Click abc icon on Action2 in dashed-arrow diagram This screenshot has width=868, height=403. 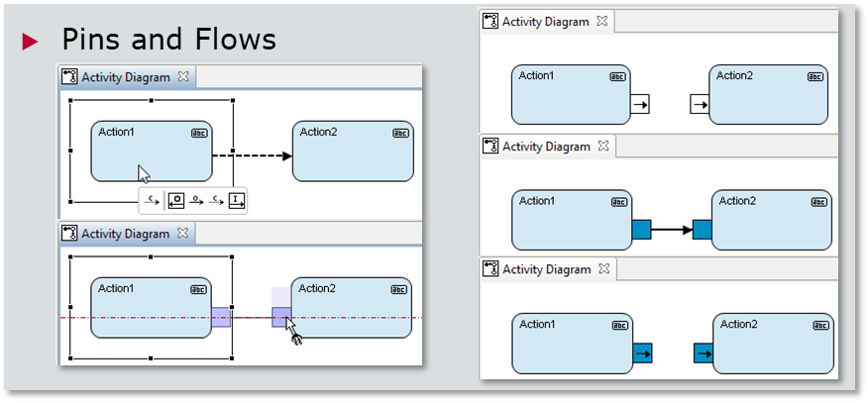400,133
